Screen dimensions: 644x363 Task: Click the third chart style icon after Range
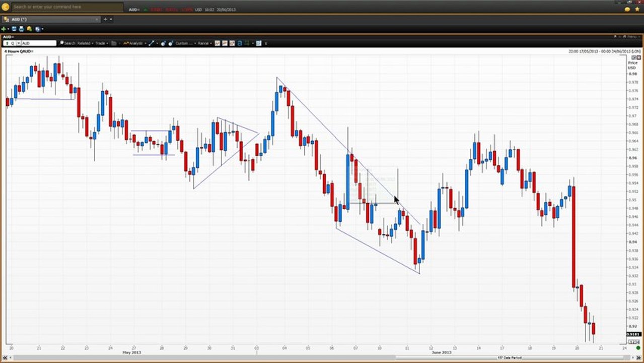click(x=232, y=43)
